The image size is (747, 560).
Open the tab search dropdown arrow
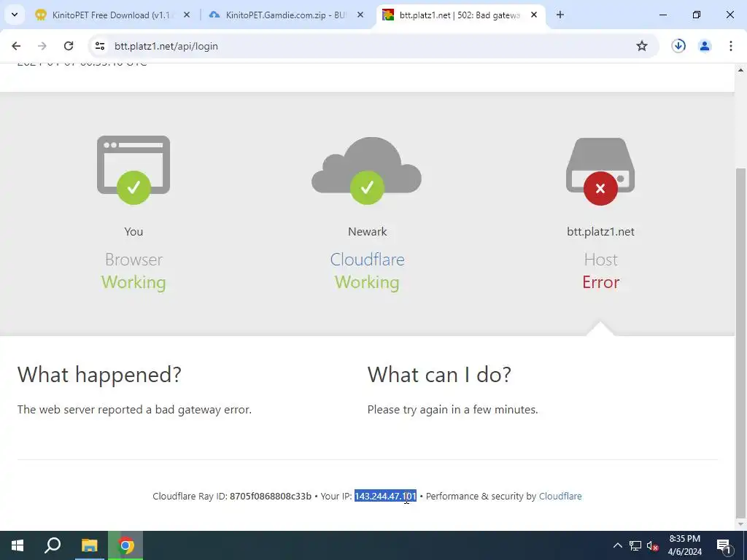coord(15,15)
